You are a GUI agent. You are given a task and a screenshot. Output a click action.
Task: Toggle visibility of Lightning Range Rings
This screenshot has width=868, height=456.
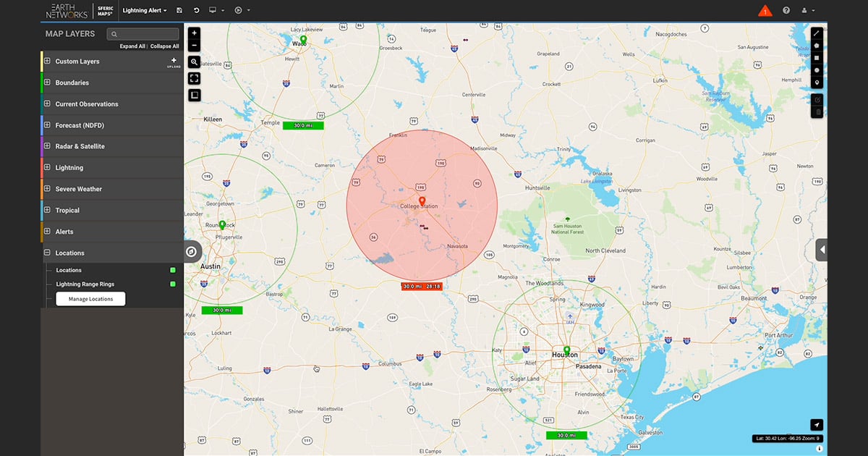click(172, 284)
